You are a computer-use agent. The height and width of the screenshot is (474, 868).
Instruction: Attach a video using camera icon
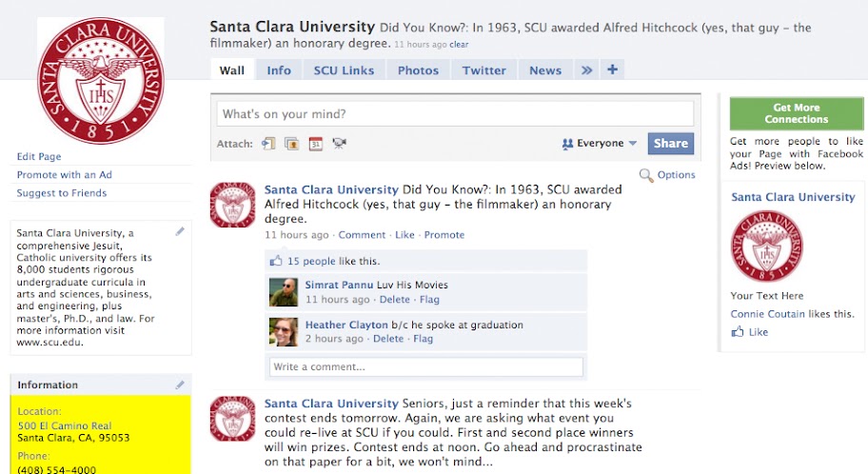point(339,144)
